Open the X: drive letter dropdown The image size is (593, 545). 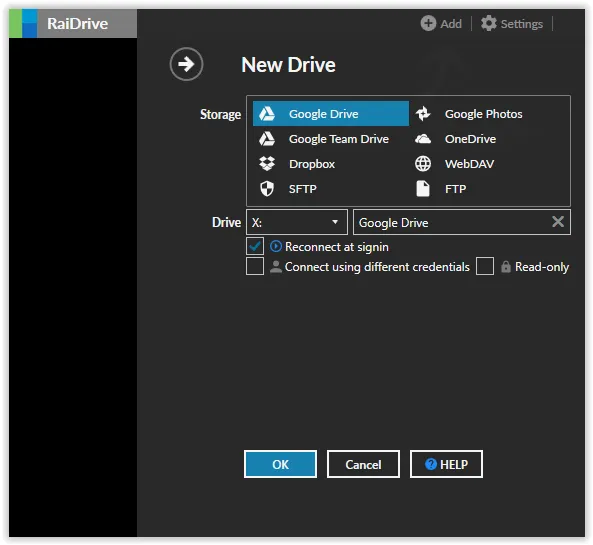[x=297, y=222]
